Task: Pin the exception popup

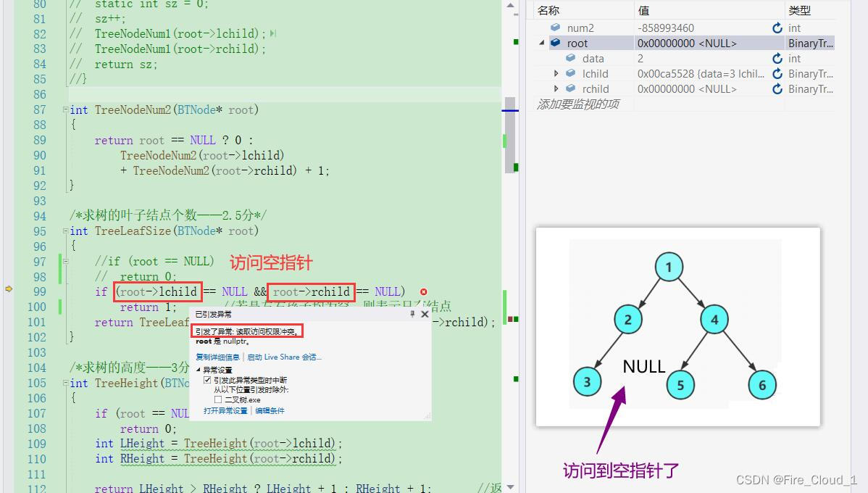Action: click(412, 314)
